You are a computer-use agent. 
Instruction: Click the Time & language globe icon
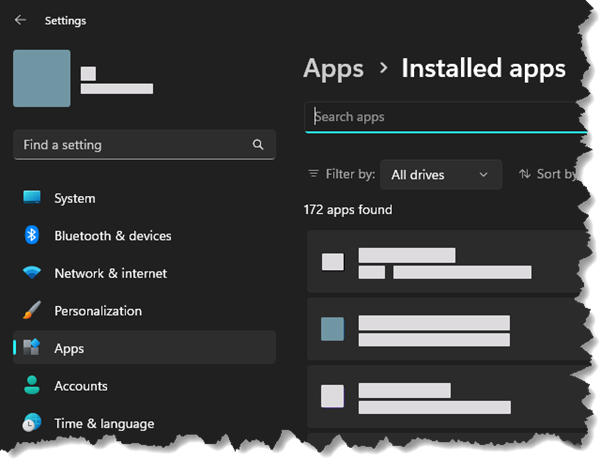(32, 423)
